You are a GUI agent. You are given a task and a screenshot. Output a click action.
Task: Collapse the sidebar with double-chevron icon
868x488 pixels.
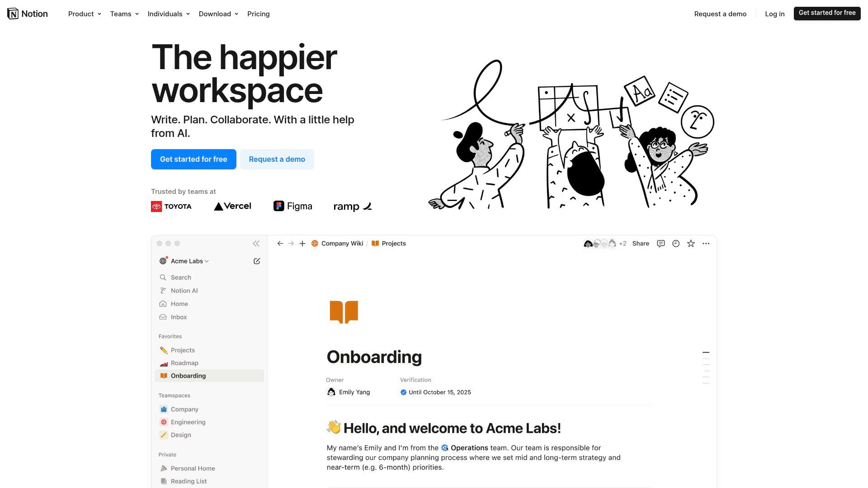256,244
